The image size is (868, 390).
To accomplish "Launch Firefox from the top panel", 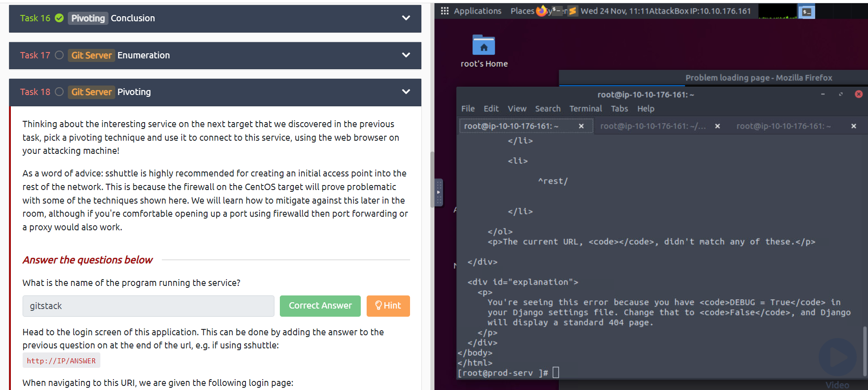I will [x=541, y=11].
